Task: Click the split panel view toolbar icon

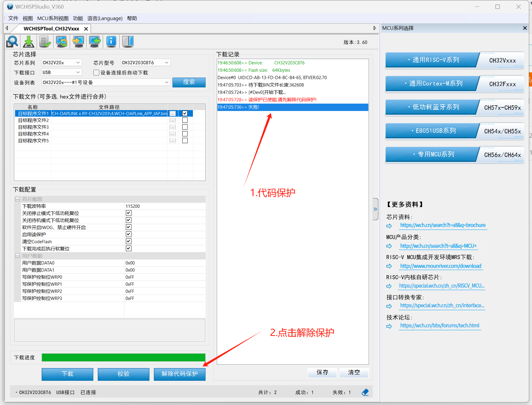Action: tap(128, 42)
